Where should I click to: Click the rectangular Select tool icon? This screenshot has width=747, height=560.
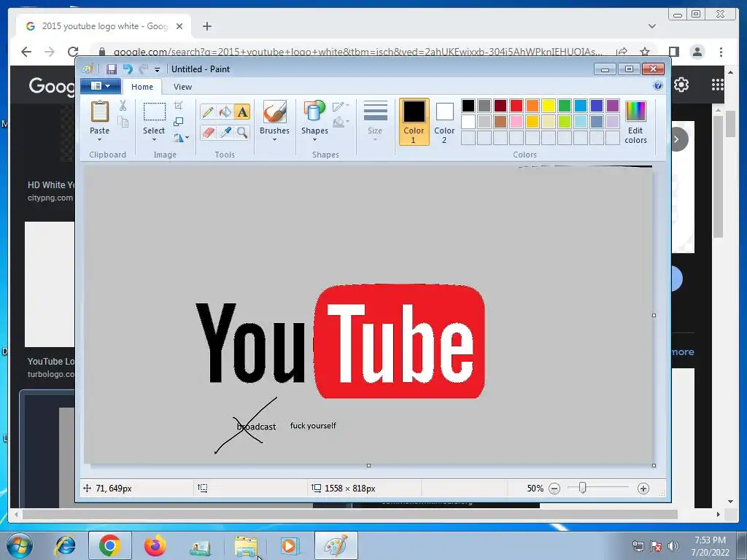click(155, 112)
